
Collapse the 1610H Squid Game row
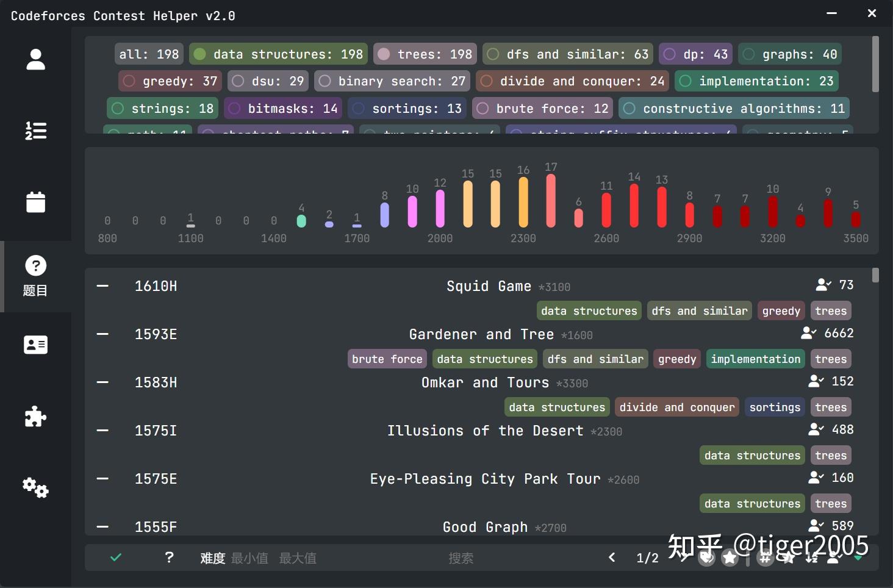[x=102, y=285]
